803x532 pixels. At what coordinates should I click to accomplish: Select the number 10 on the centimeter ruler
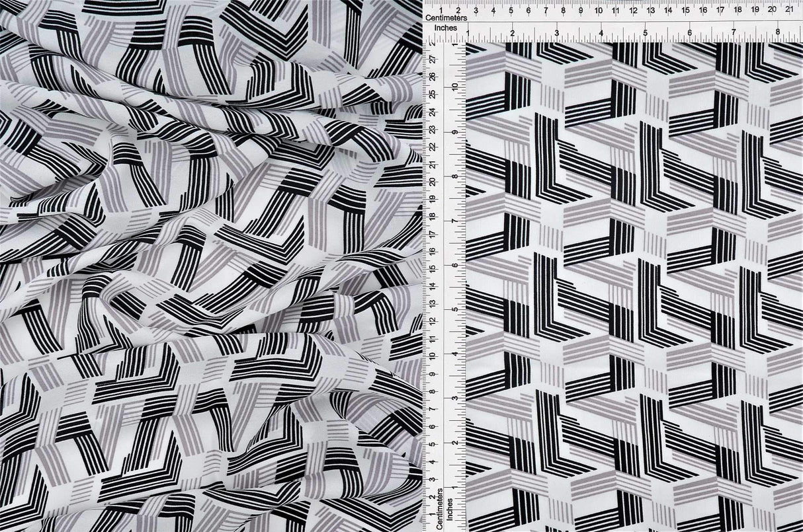(598, 10)
